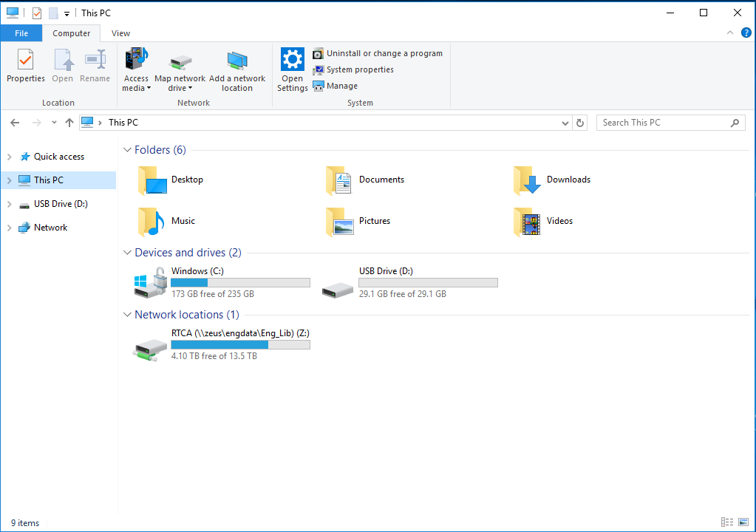Select the Windows (C:) drive icon

(151, 283)
